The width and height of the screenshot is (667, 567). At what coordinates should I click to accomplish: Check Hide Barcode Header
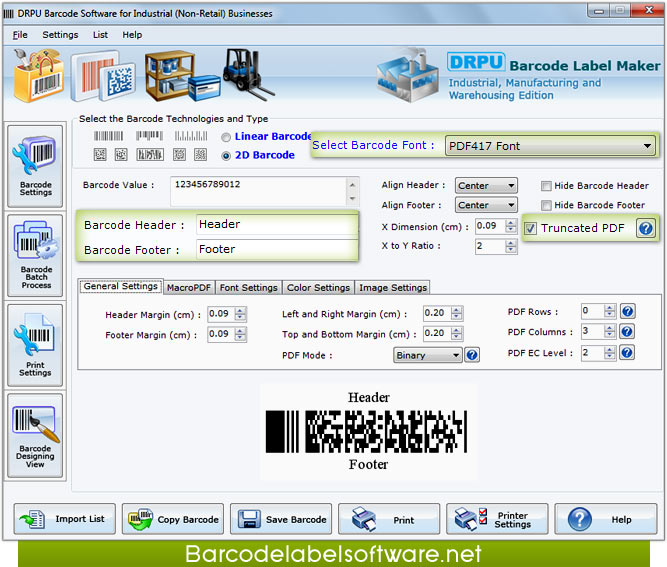coord(546,186)
